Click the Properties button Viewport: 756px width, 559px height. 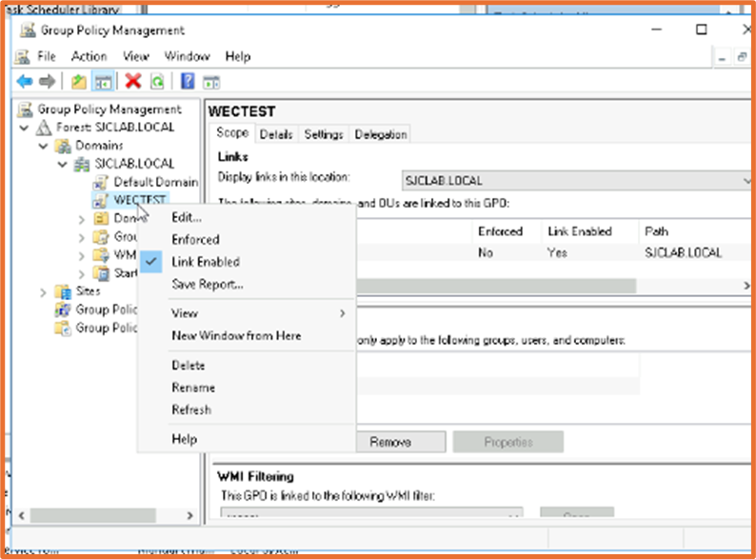pyautogui.click(x=508, y=442)
